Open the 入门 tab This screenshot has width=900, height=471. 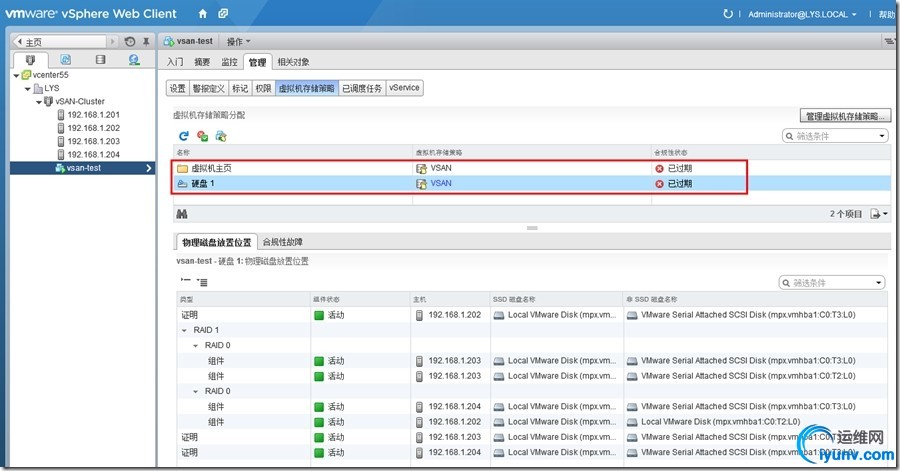pos(175,62)
